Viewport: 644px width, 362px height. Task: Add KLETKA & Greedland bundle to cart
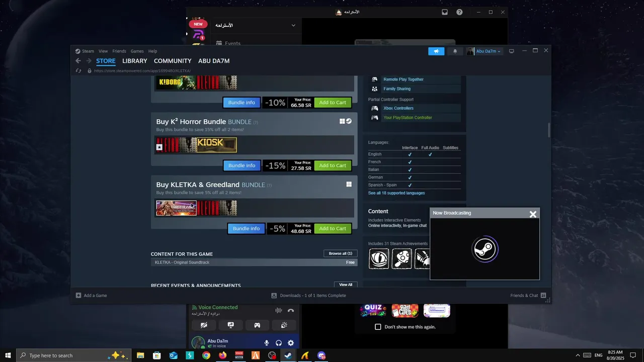pos(333,229)
